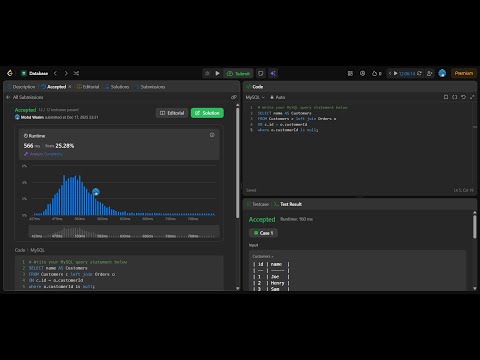Click the format code braces icon
The height and width of the screenshot is (360, 480).
click(455, 97)
